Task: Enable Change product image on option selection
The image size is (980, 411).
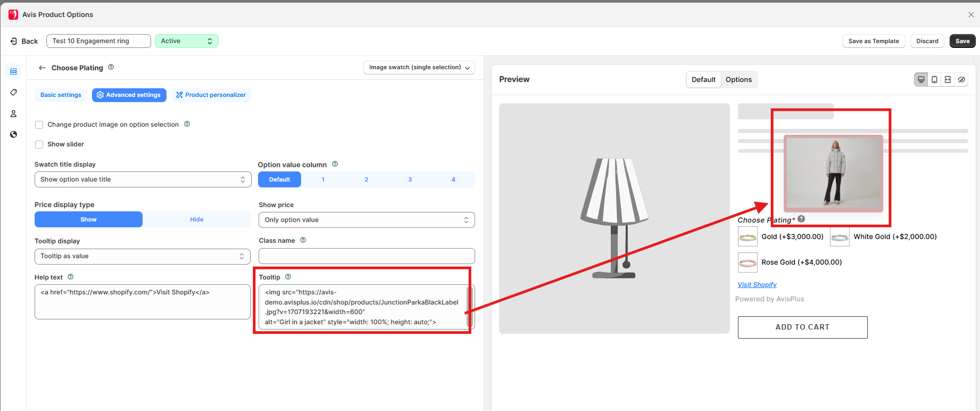Action: [x=39, y=125]
